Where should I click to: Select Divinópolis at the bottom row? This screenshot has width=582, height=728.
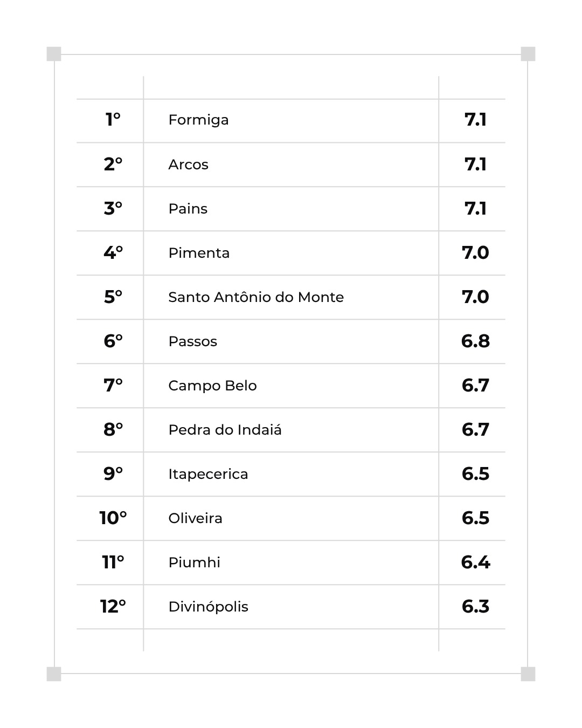(208, 607)
